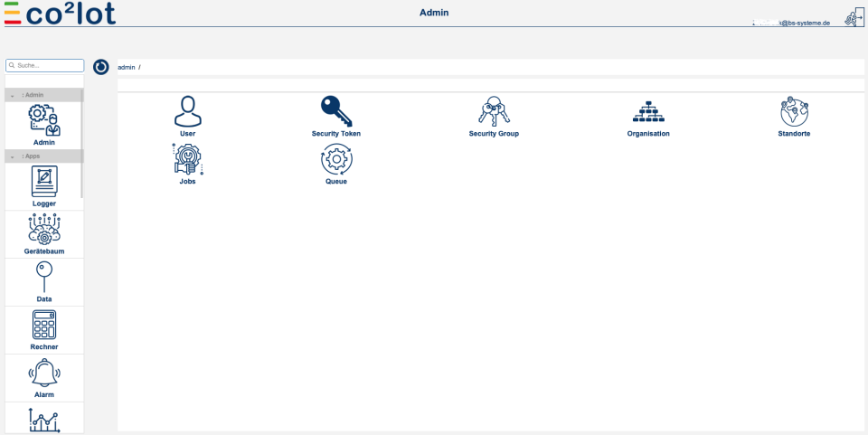
Task: Click the Alarm label in sidebar
Action: pyautogui.click(x=44, y=395)
